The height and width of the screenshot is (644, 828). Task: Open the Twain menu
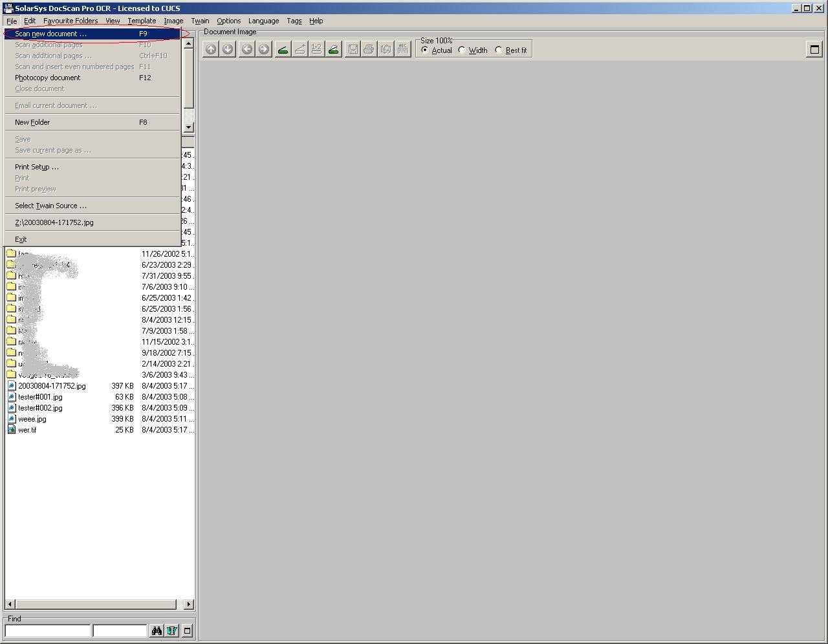coord(200,20)
